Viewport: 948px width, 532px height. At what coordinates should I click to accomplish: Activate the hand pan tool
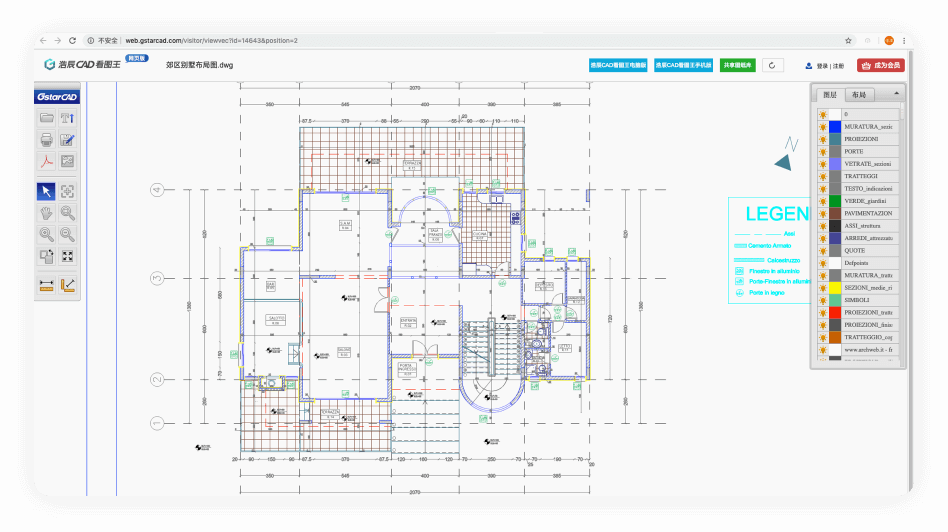point(47,213)
